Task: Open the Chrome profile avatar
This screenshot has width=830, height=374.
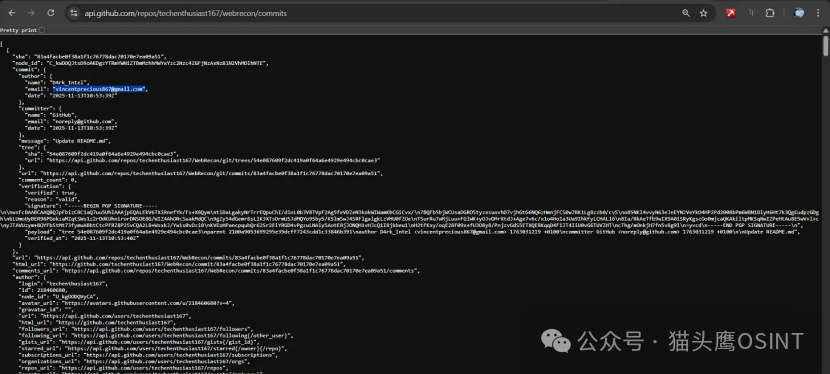Action: click(x=799, y=13)
